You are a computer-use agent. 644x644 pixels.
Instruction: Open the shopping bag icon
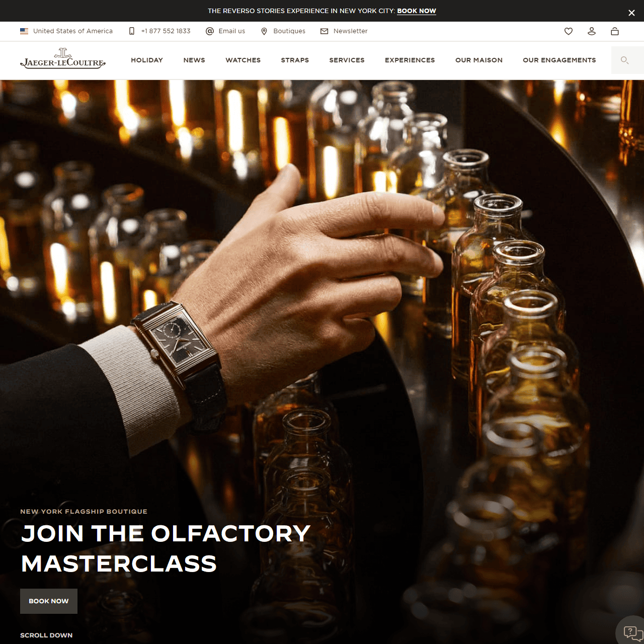(615, 31)
